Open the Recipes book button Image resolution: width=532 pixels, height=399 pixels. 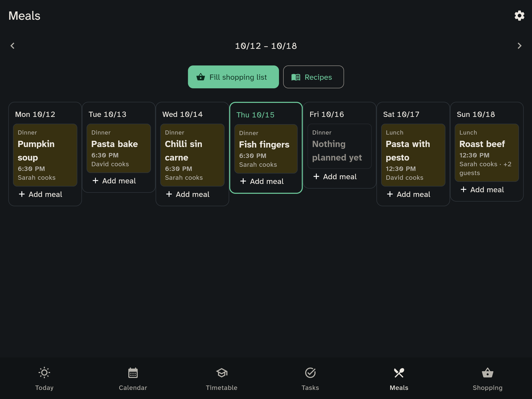click(313, 77)
